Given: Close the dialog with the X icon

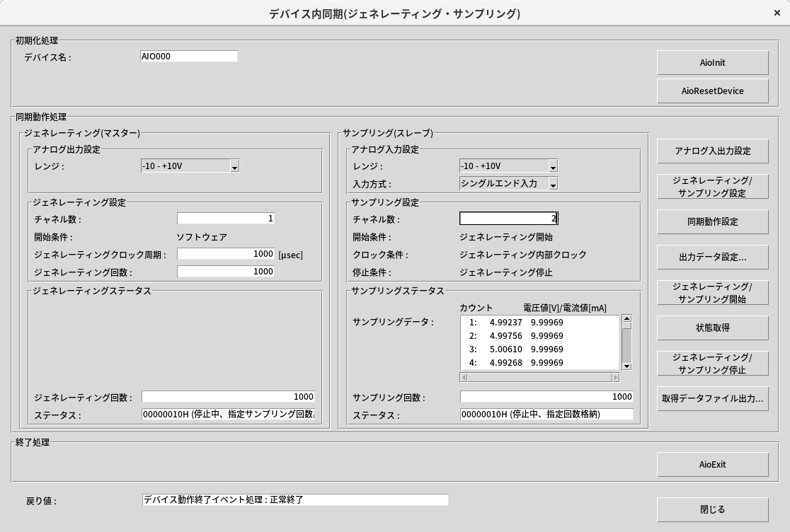Looking at the screenshot, I should tap(777, 13).
